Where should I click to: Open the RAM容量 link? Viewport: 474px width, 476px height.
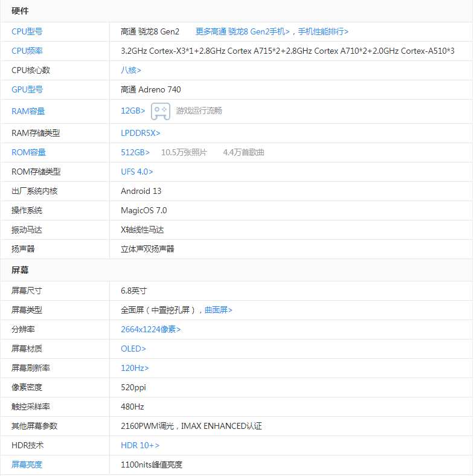point(28,111)
